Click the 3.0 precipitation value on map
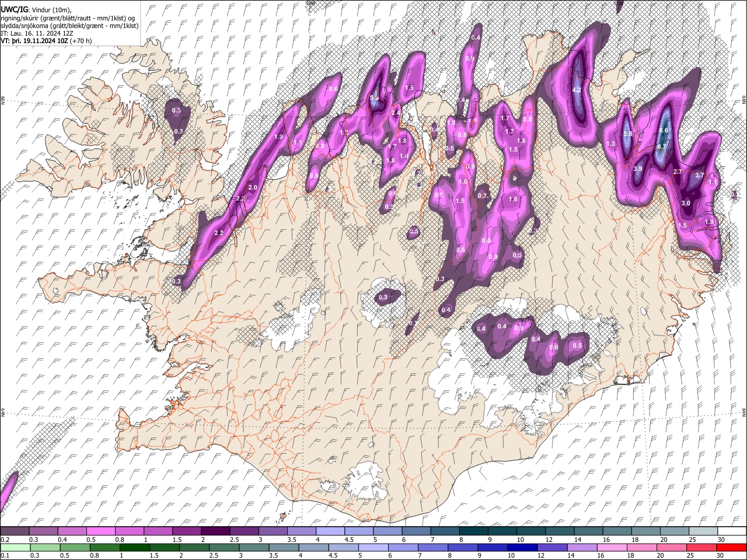 (686, 203)
